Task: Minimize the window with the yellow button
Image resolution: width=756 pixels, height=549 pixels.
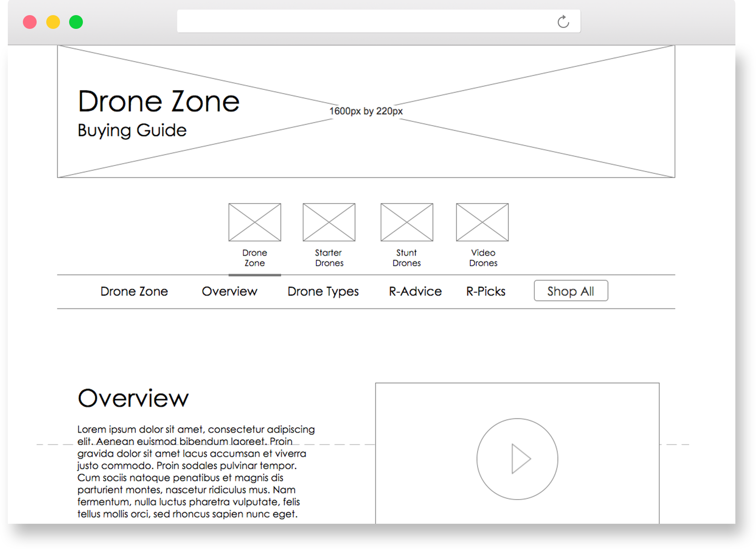Action: 53,22
